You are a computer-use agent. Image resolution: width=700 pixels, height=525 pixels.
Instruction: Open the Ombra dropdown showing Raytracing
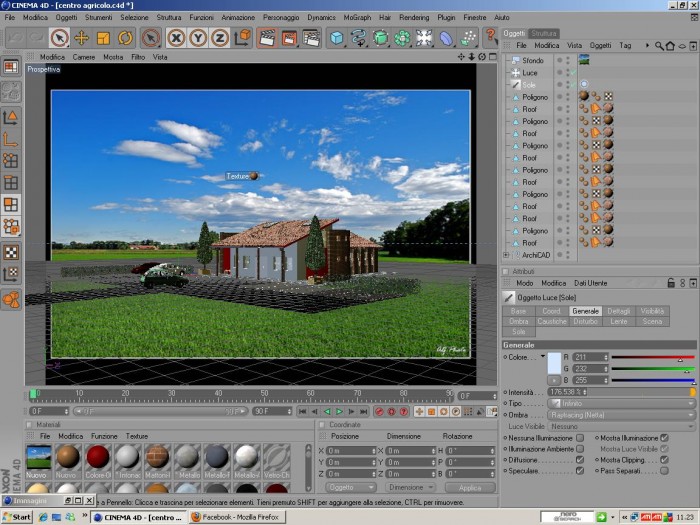point(621,415)
